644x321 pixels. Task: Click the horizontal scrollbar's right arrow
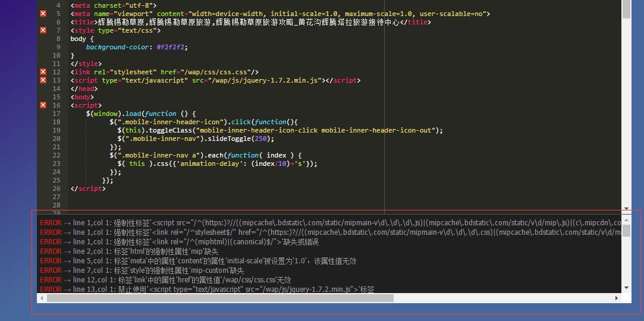pos(616,298)
